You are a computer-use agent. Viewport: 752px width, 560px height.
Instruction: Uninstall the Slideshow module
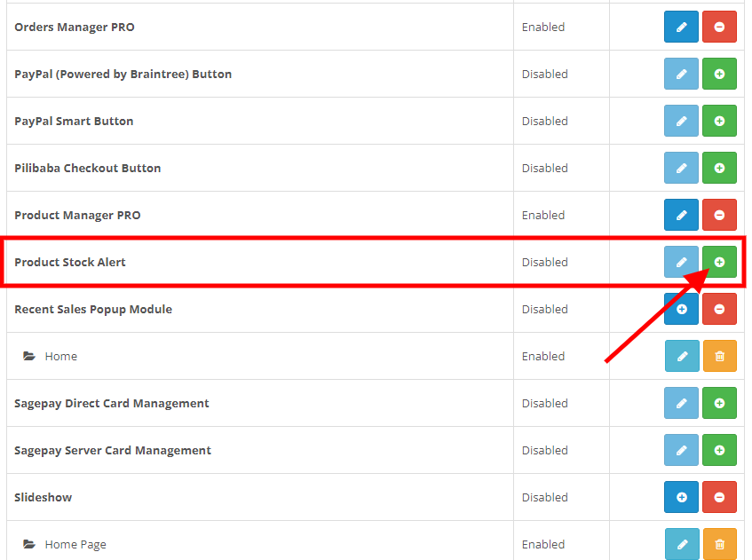point(719,497)
